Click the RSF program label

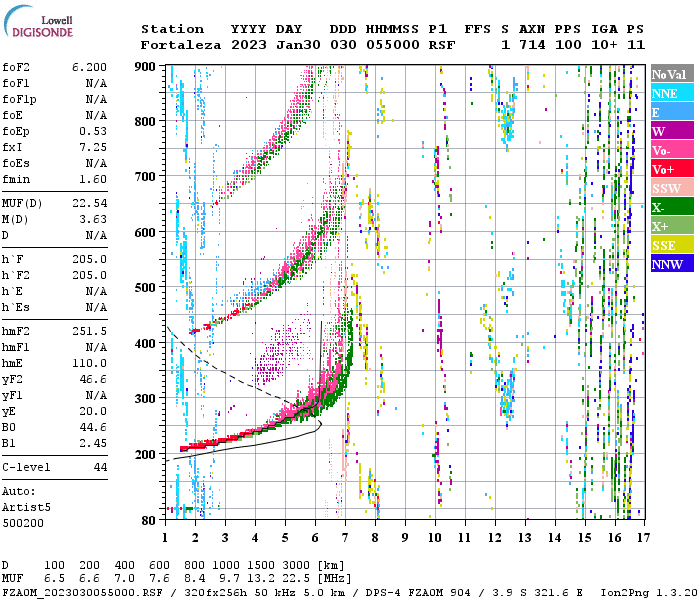(442, 45)
